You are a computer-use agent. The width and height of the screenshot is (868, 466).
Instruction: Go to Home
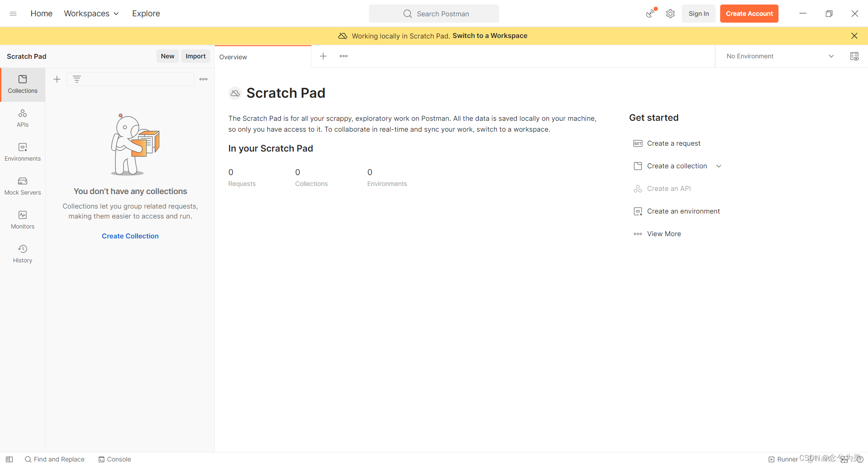[x=42, y=14]
